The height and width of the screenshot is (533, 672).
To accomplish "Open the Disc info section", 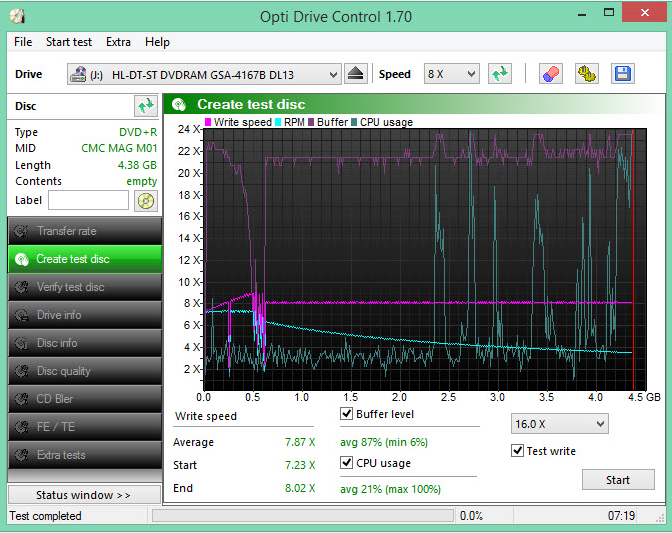I will (85, 343).
